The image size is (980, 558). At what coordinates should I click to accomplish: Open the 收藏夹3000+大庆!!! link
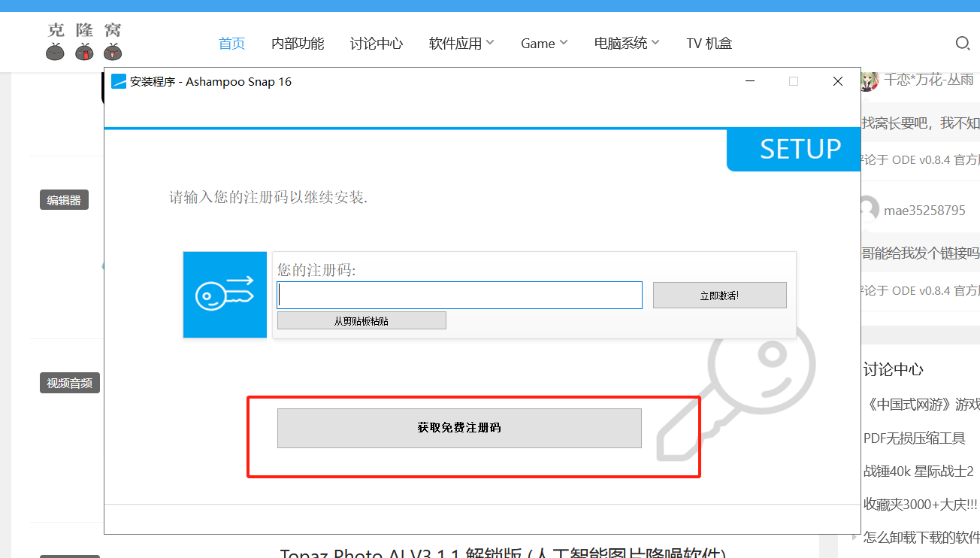click(921, 504)
